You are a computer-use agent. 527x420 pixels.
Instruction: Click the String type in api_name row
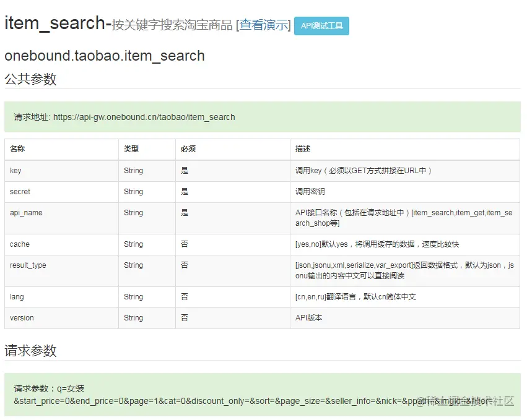coord(133,213)
